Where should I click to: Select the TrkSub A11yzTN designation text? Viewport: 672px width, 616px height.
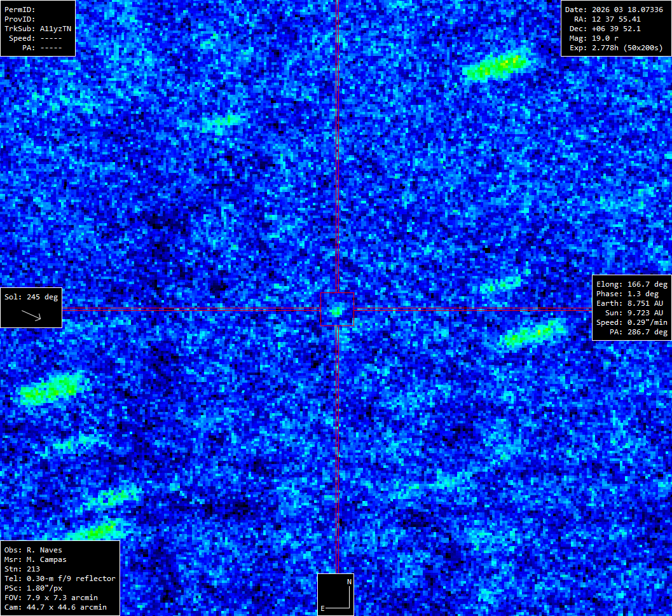(x=38, y=29)
